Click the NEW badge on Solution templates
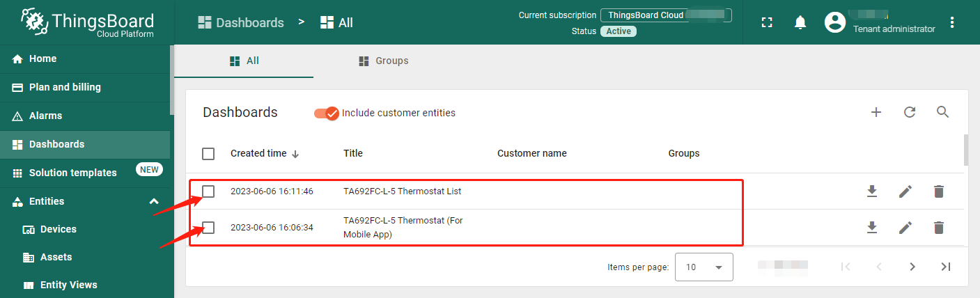The image size is (980, 298). pyautogui.click(x=149, y=169)
